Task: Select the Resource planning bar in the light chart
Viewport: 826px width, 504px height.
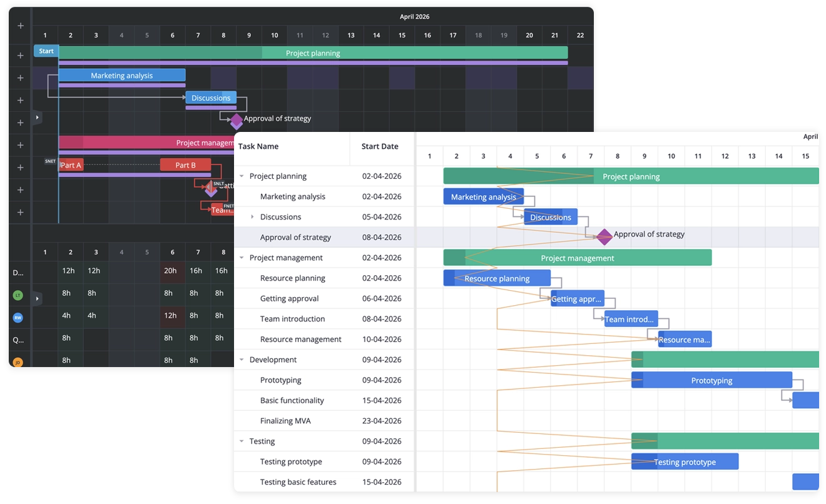Action: (x=497, y=278)
